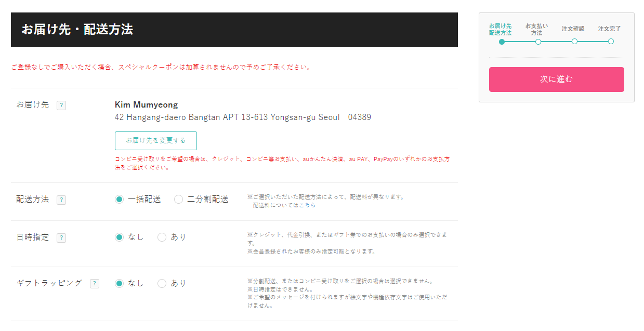The width and height of the screenshot is (644, 331).
Task: Click the お届け先・配送方法 page header
Action: click(x=77, y=30)
